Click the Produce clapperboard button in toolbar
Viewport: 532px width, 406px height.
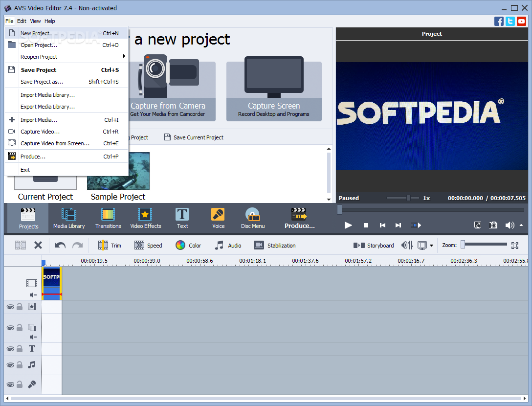(x=299, y=218)
